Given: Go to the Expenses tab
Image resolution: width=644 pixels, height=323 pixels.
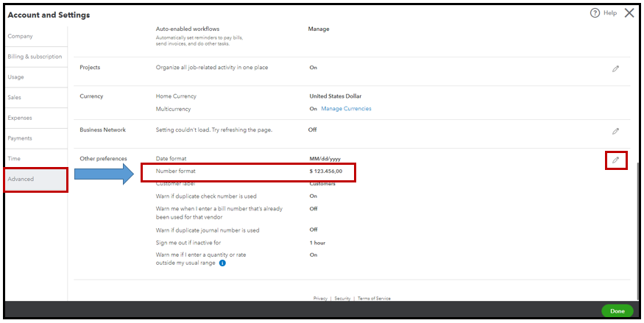Looking at the screenshot, I should [x=20, y=118].
